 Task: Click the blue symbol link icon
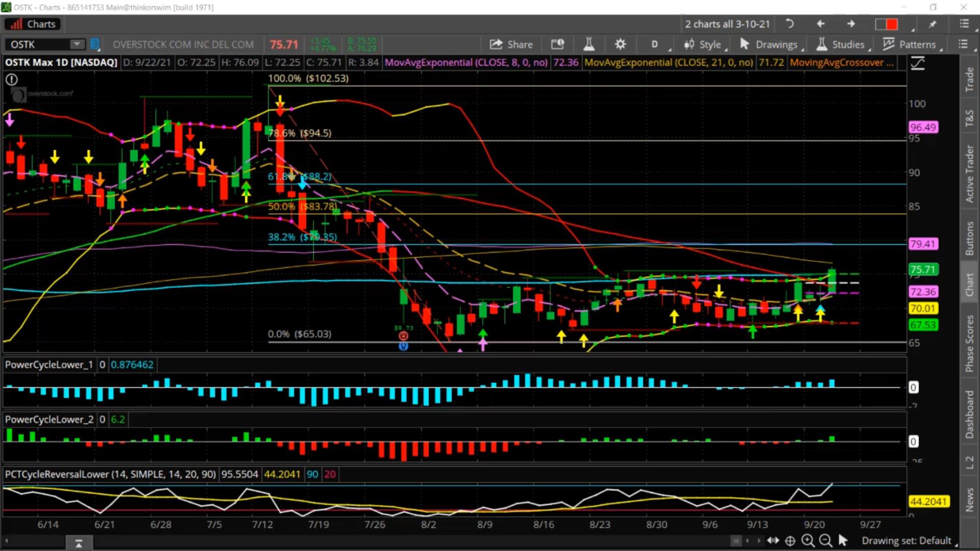click(94, 44)
